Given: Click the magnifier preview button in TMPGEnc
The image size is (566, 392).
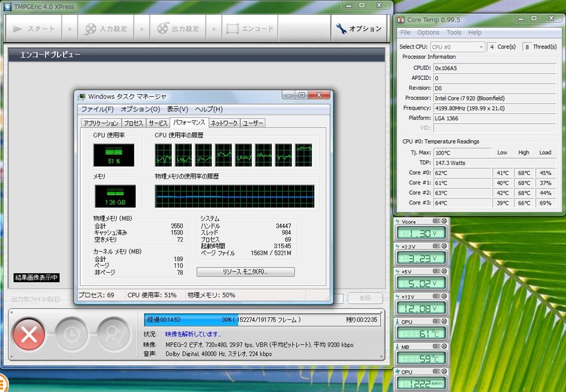Looking at the screenshot, I should point(114,334).
